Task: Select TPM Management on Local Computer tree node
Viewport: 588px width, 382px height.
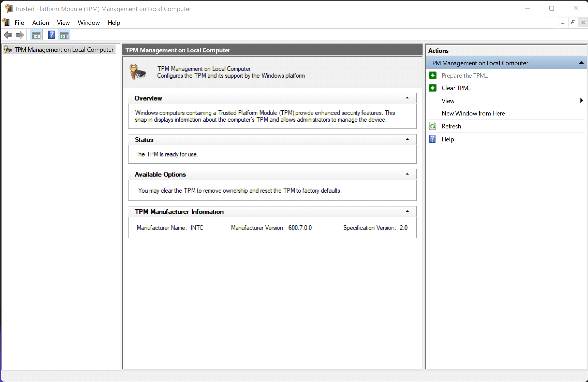Action: pos(64,50)
